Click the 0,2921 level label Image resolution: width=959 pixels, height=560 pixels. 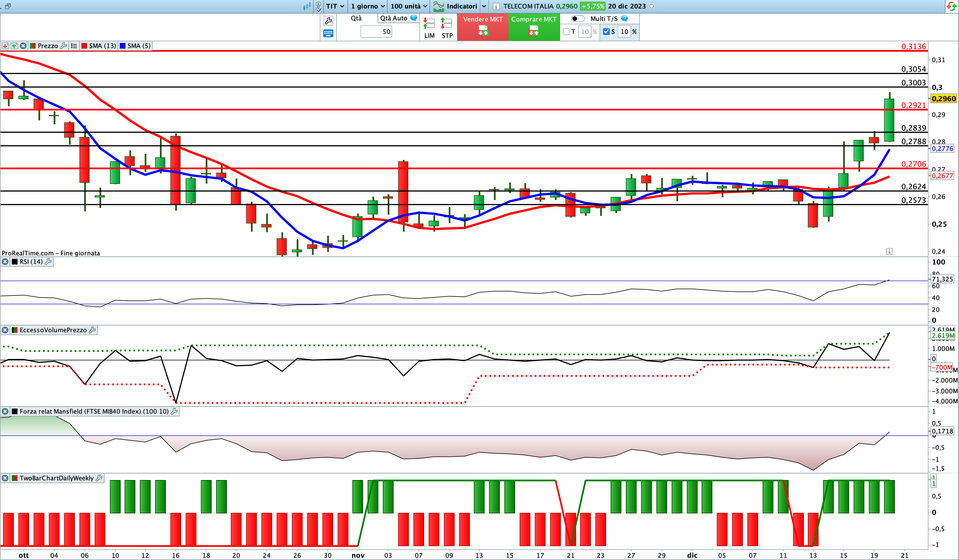pos(913,105)
